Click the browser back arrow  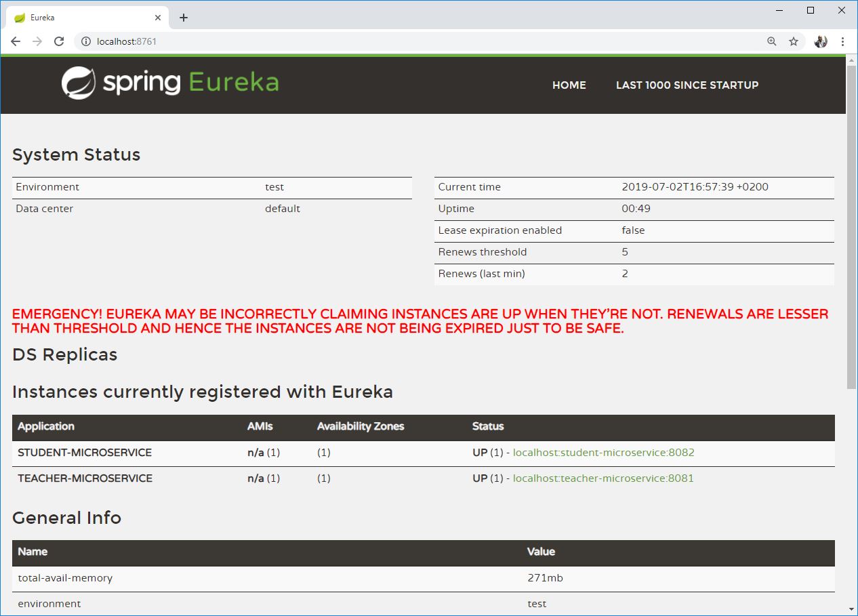(16, 41)
